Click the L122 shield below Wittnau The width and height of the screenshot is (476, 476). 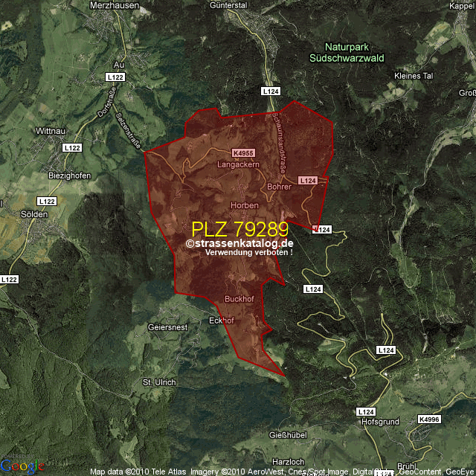coord(72,148)
